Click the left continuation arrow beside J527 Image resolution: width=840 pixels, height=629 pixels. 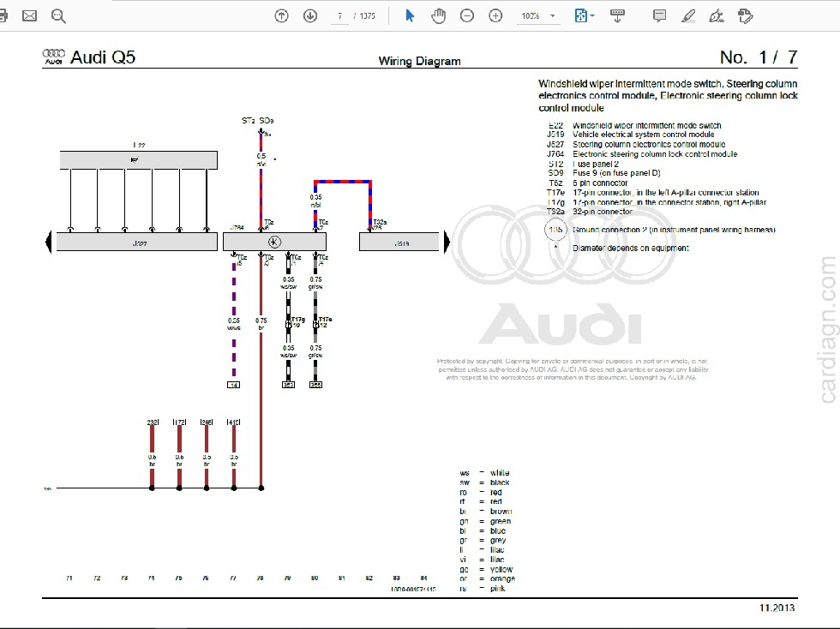coord(49,243)
